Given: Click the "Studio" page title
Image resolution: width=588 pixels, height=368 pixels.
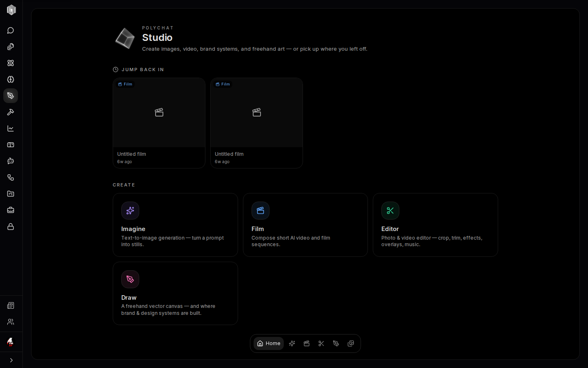Looking at the screenshot, I should coord(157,38).
